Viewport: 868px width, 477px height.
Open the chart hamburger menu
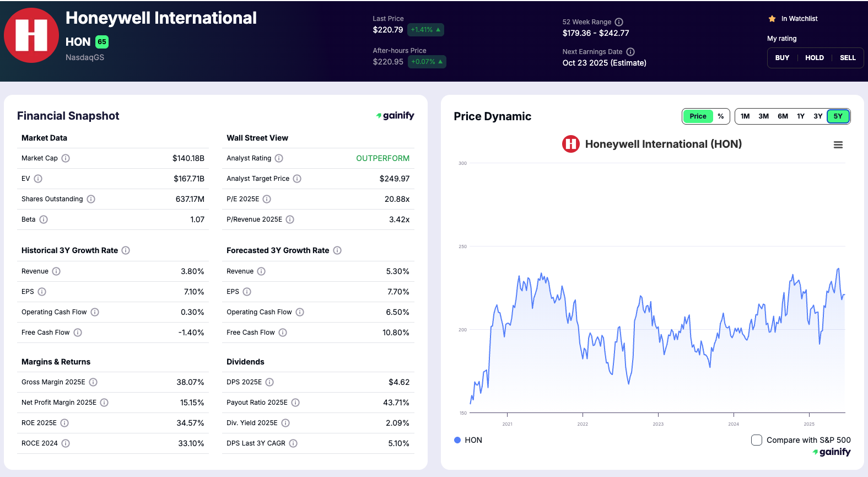tap(838, 145)
